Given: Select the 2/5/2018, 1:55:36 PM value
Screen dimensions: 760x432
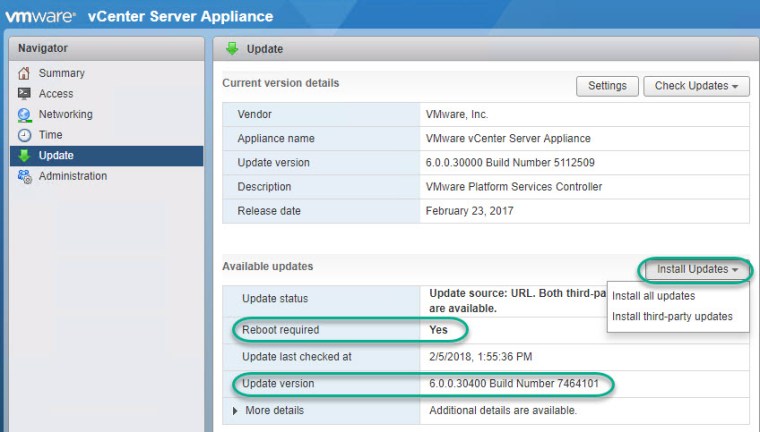Looking at the screenshot, I should tap(480, 357).
